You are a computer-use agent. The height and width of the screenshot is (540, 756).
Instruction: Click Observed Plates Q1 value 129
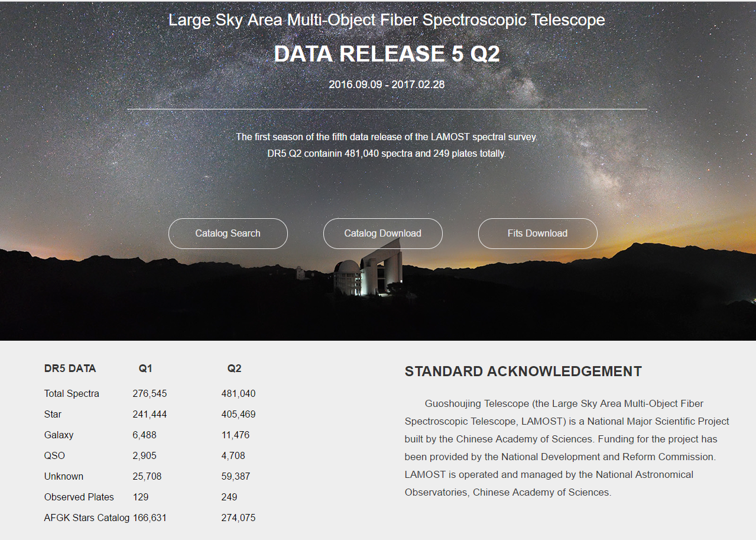(141, 497)
